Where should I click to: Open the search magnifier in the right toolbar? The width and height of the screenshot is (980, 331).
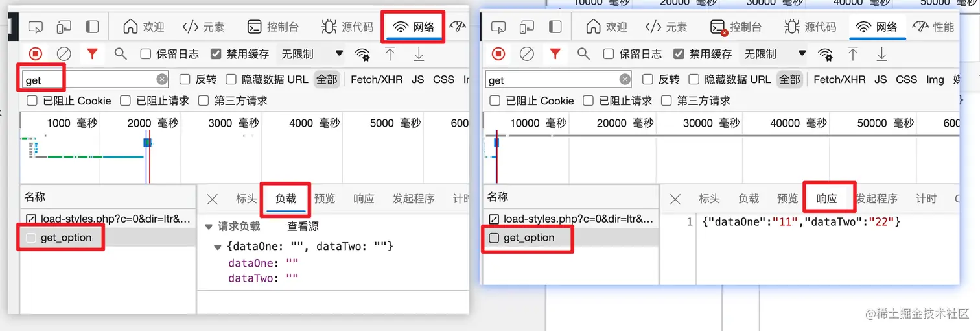(x=583, y=54)
